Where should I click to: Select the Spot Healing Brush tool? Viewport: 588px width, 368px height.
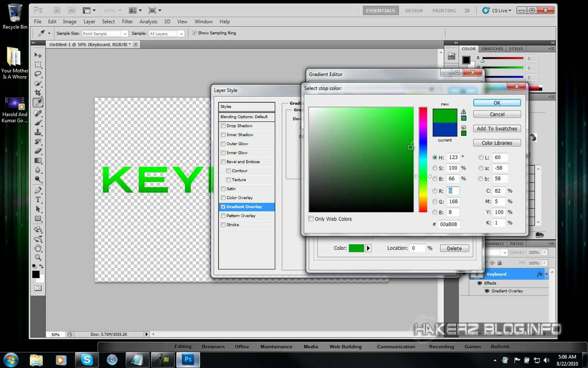click(38, 113)
